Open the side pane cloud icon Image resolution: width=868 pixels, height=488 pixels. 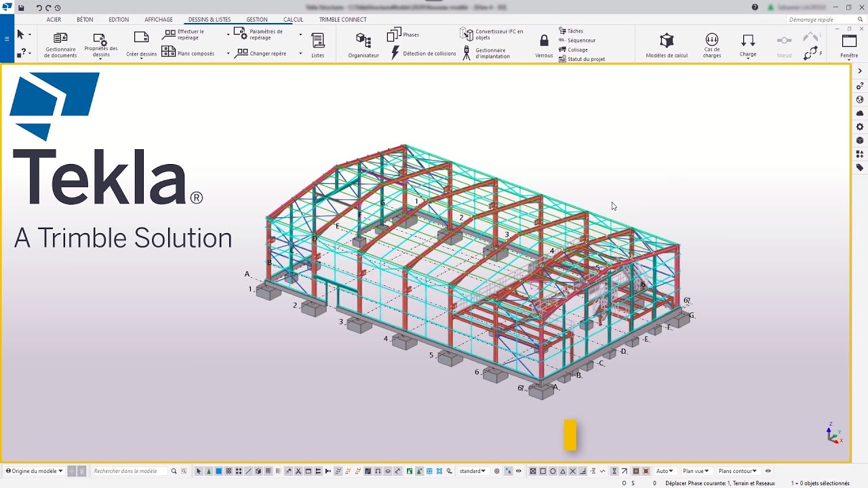coord(860,113)
